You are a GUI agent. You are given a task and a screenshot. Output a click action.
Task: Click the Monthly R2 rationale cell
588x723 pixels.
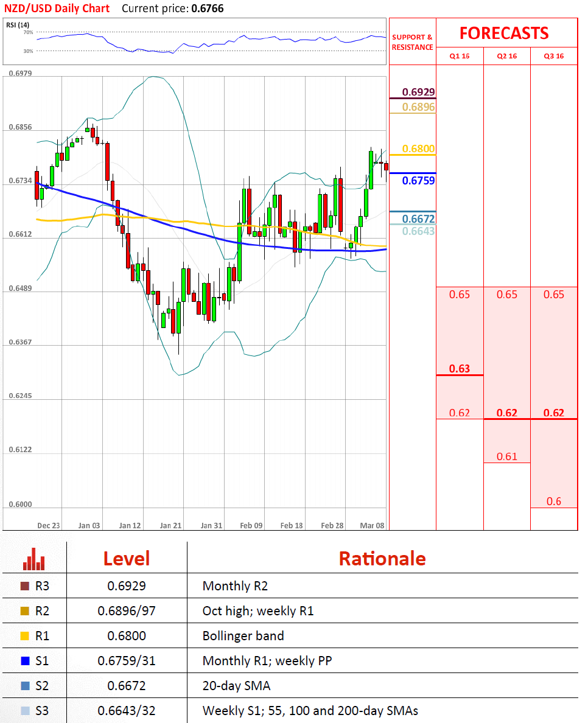235,585
